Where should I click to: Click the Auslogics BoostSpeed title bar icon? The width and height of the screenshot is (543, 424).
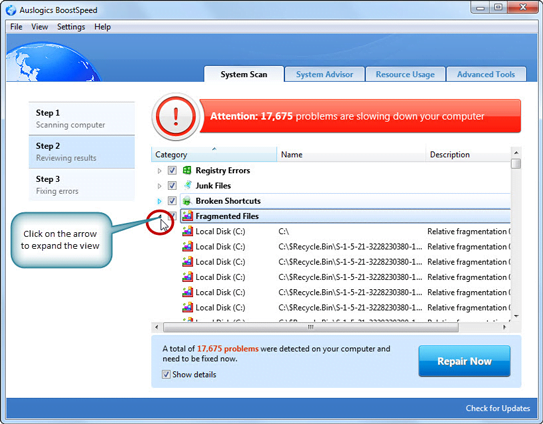(11, 10)
